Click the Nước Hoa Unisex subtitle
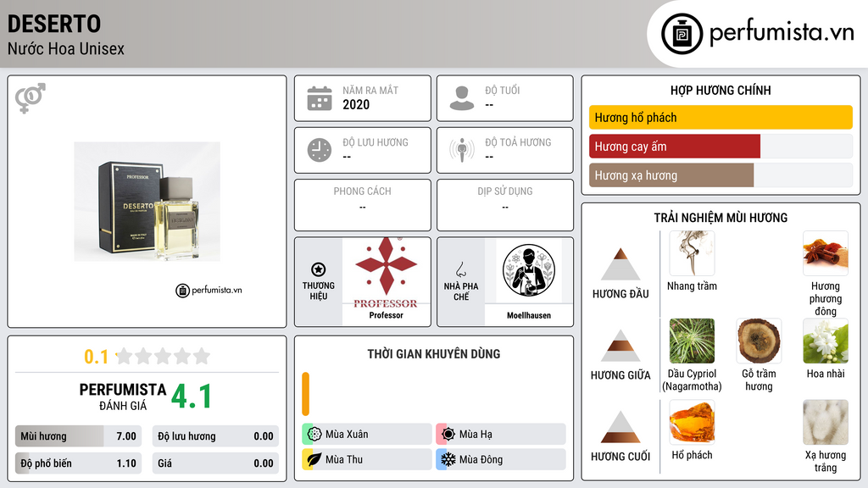 (x=66, y=48)
